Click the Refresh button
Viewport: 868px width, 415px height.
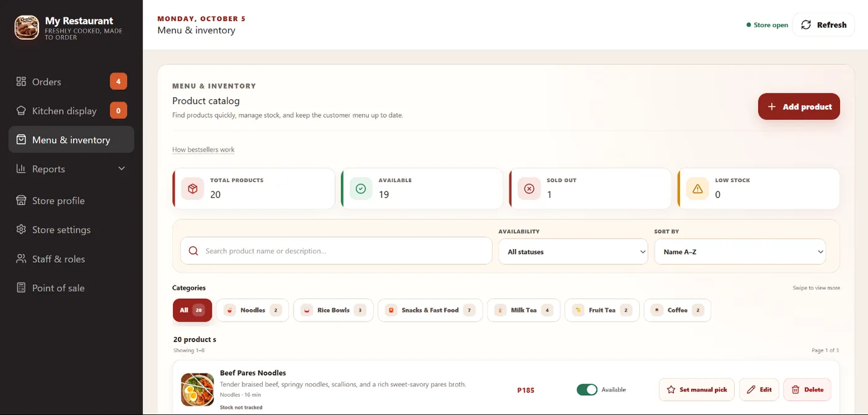pos(823,25)
